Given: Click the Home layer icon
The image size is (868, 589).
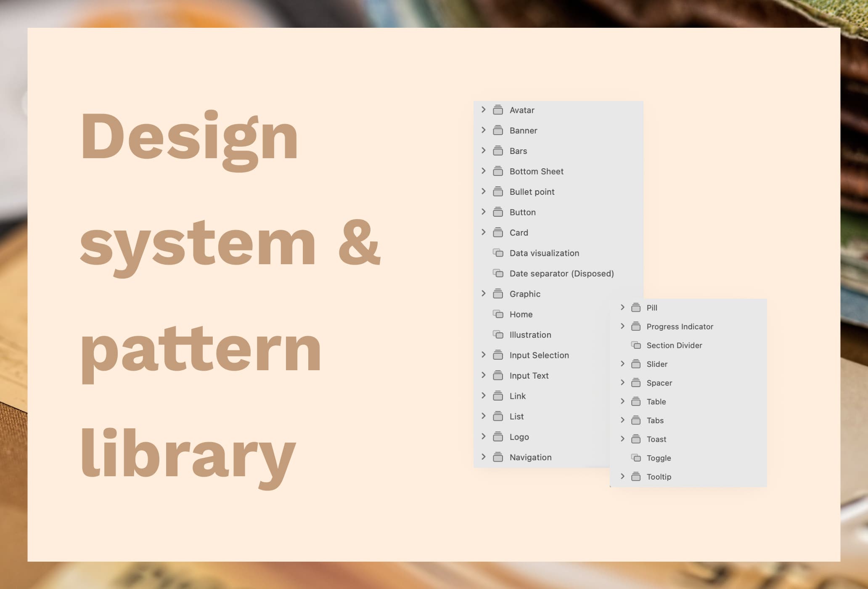Looking at the screenshot, I should coord(498,314).
